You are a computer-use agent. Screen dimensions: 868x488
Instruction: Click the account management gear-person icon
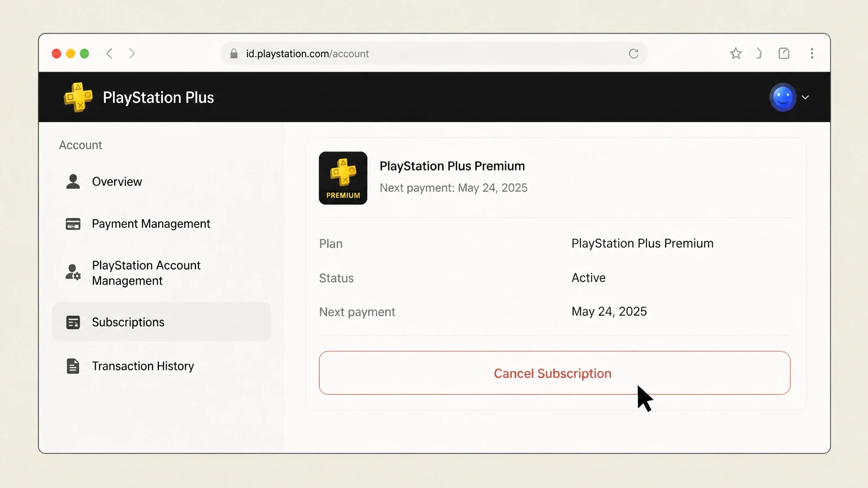tap(73, 272)
